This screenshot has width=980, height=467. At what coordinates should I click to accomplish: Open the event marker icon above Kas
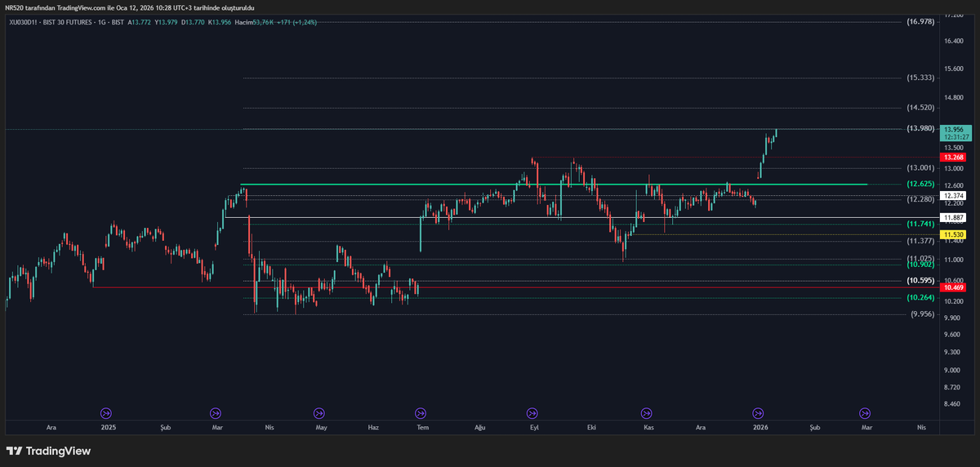(x=647, y=413)
